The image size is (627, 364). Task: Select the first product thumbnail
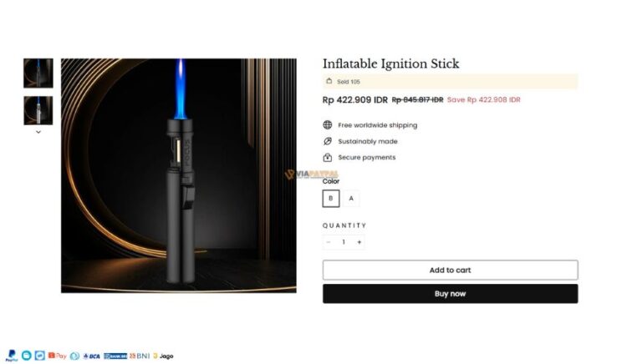pos(38,73)
